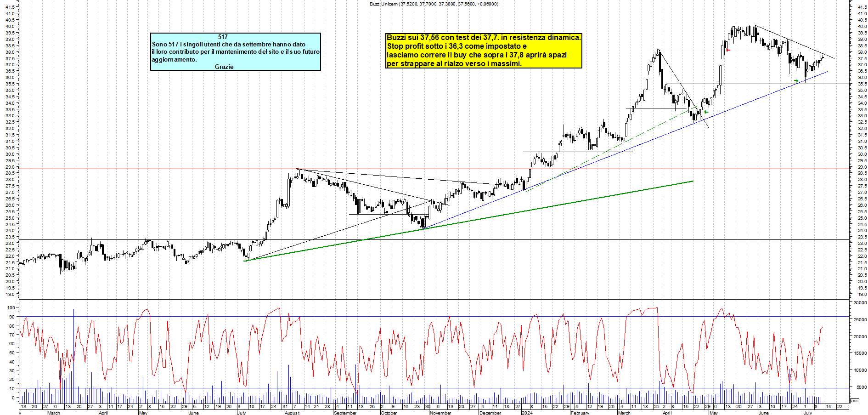Screen dimensions: 868x415
Task: Click the oscillator axis value 60
Action: pos(12,344)
